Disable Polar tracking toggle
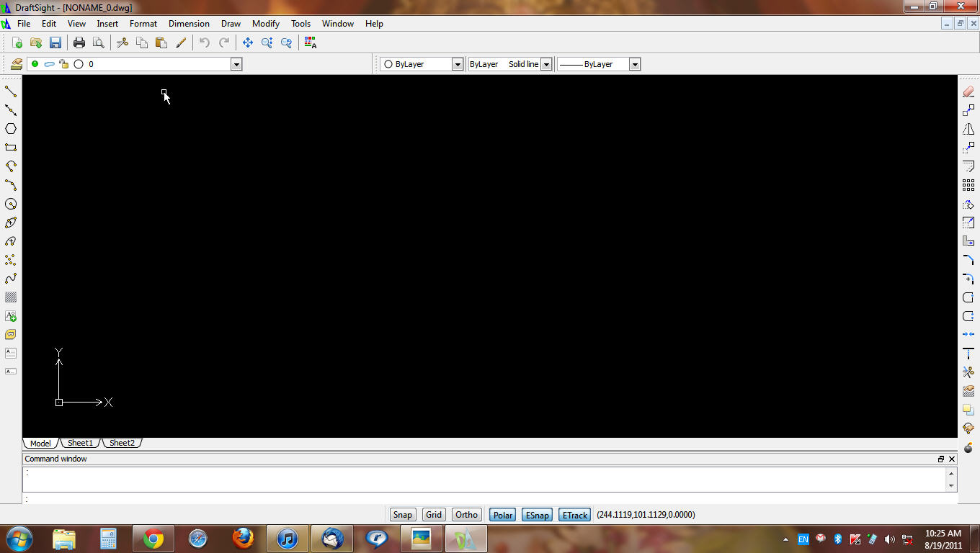This screenshot has height=553, width=980. point(502,515)
